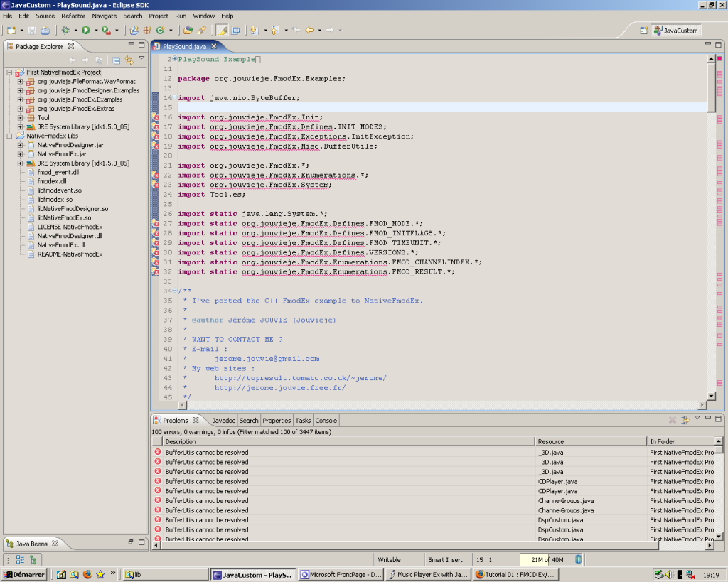Click the New Java Package icon
This screenshot has width=728, height=582.
pos(147,31)
